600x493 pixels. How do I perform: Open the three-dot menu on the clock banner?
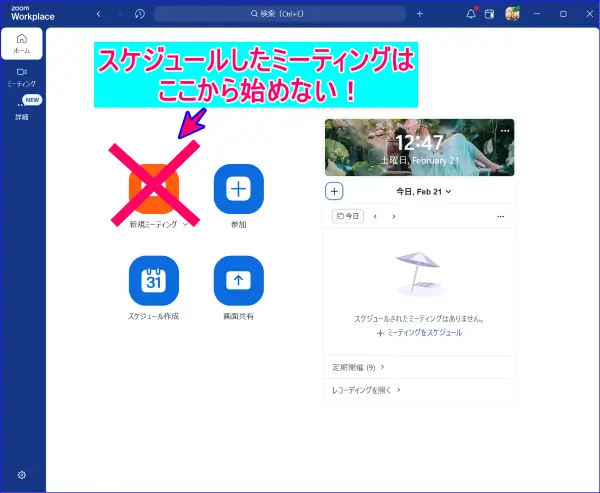point(505,131)
